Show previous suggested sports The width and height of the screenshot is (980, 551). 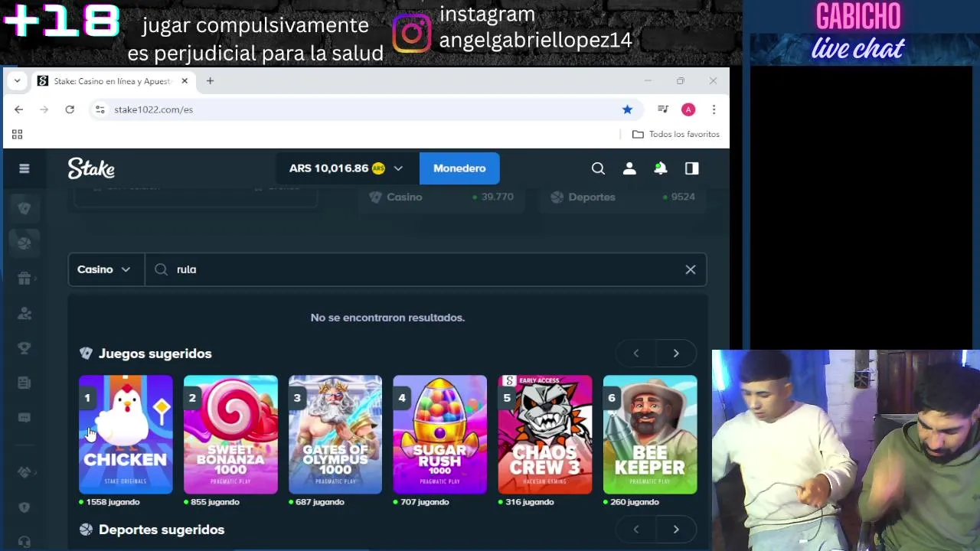635,530
